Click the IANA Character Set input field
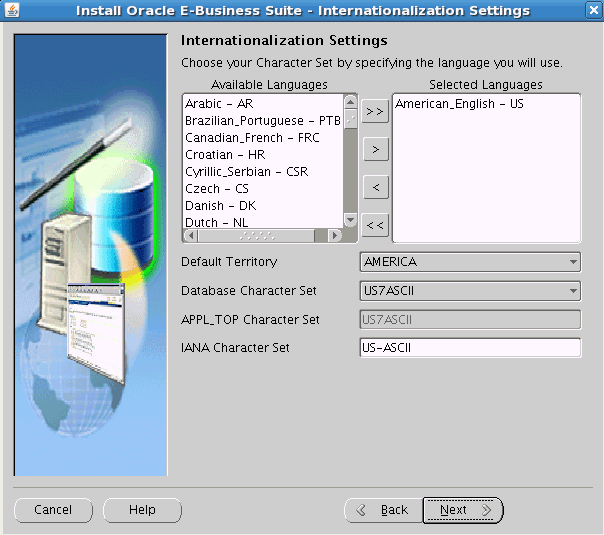 click(x=470, y=348)
